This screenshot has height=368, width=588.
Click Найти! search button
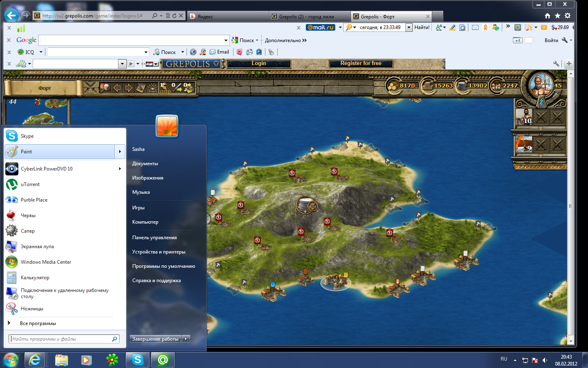pos(422,27)
